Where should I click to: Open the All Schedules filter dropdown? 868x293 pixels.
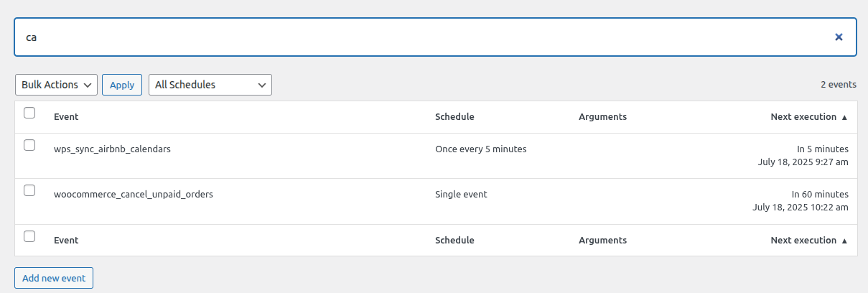point(210,85)
